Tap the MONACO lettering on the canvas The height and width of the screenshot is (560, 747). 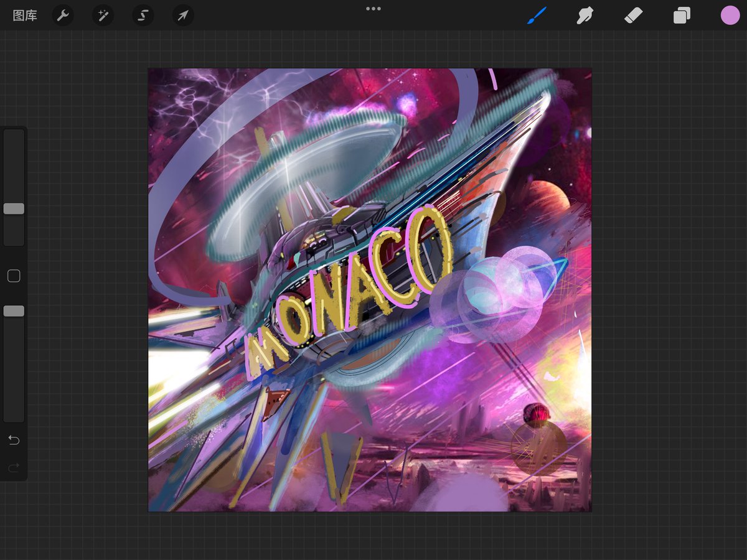coord(349,294)
